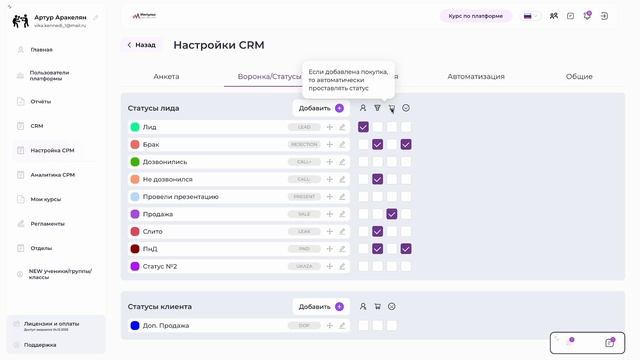Open Мои курсы in sidebar
This screenshot has height=360, width=640.
click(45, 200)
